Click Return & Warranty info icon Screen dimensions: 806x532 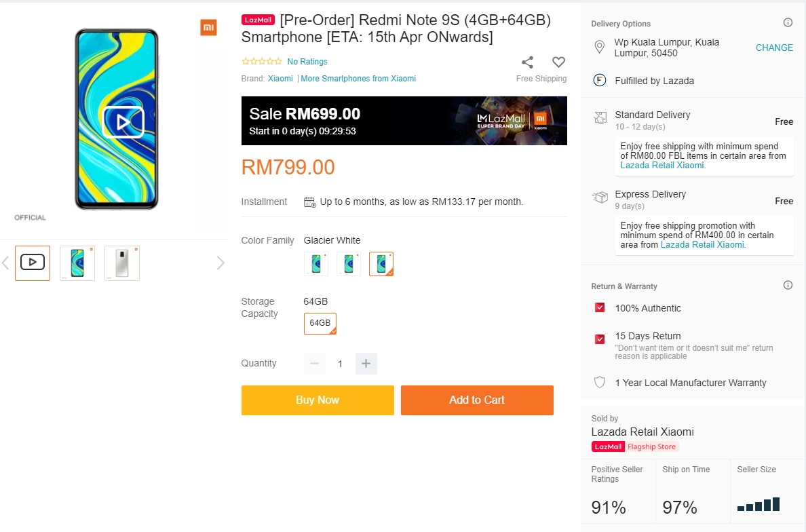coord(788,286)
